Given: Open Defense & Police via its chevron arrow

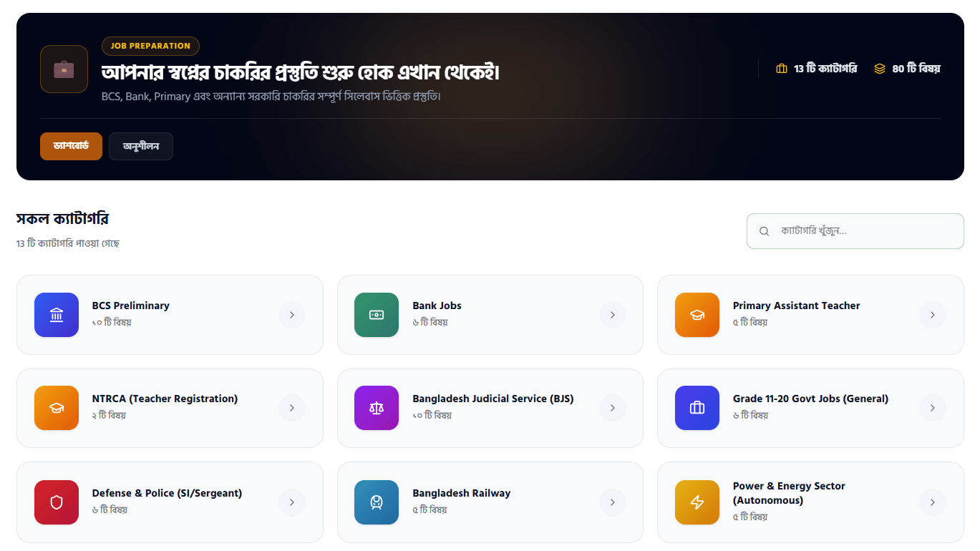Looking at the screenshot, I should coord(292,502).
